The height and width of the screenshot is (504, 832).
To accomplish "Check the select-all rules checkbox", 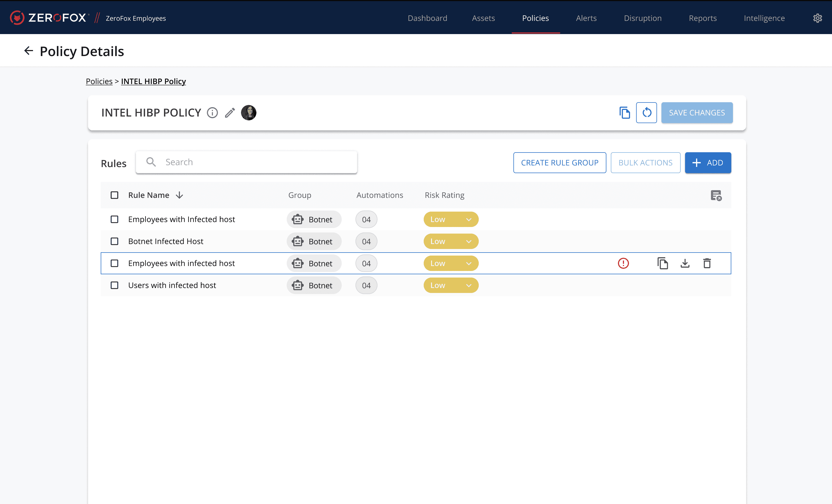I will click(x=114, y=195).
